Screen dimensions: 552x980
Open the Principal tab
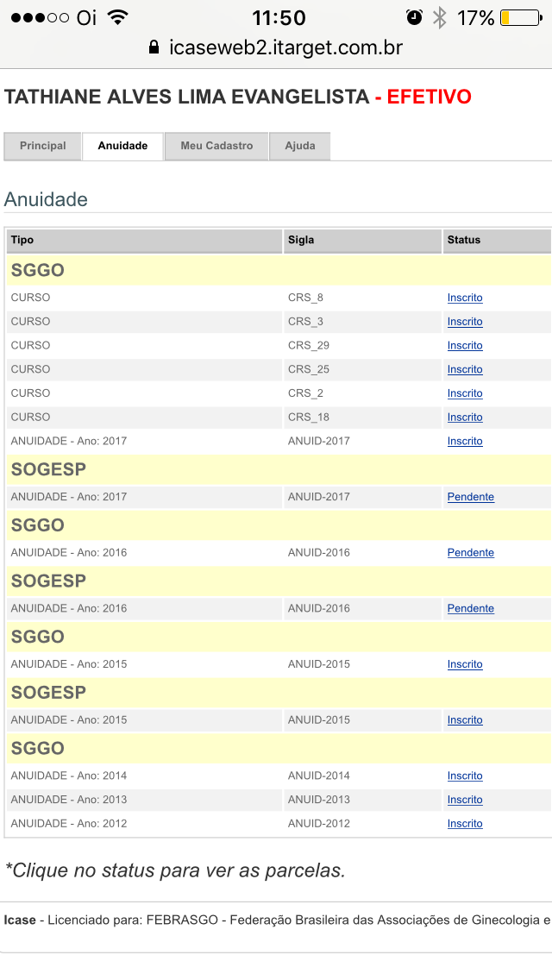(43, 146)
